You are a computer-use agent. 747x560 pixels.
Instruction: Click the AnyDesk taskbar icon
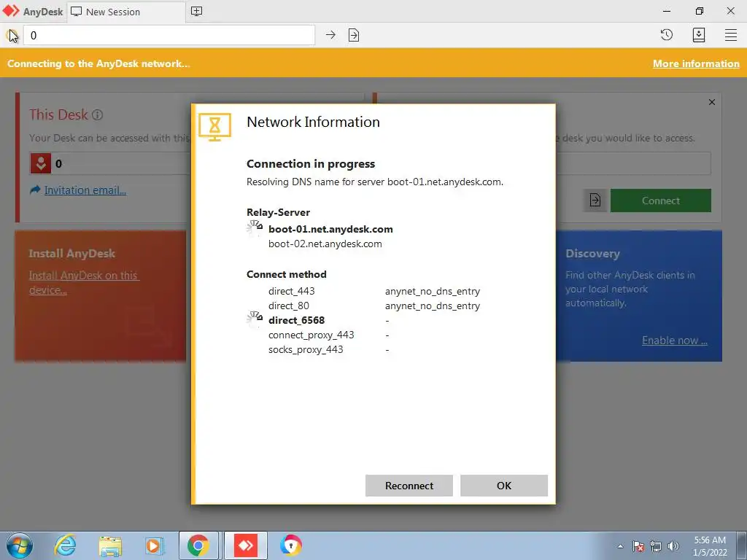(x=246, y=545)
